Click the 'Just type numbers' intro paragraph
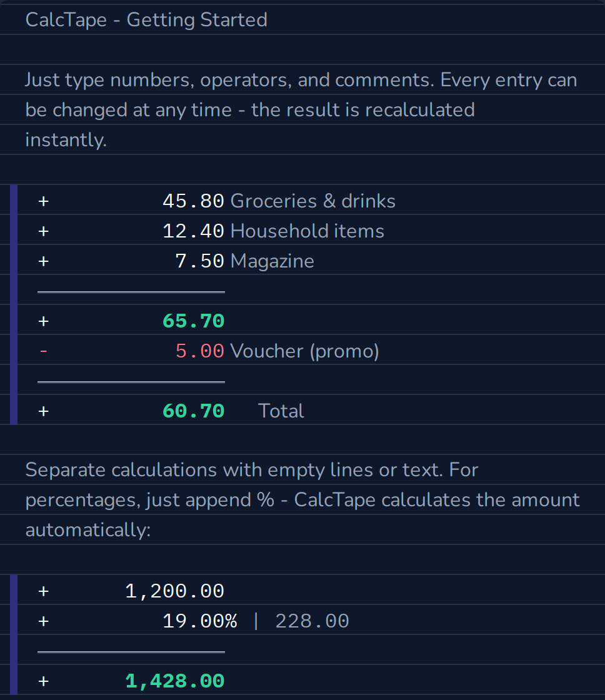Image resolution: width=605 pixels, height=700 pixels. pos(301,110)
